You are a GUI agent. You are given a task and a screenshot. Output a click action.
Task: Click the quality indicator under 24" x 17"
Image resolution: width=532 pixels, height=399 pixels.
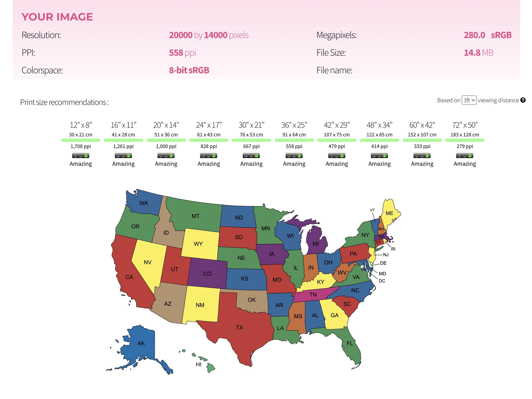(x=209, y=156)
